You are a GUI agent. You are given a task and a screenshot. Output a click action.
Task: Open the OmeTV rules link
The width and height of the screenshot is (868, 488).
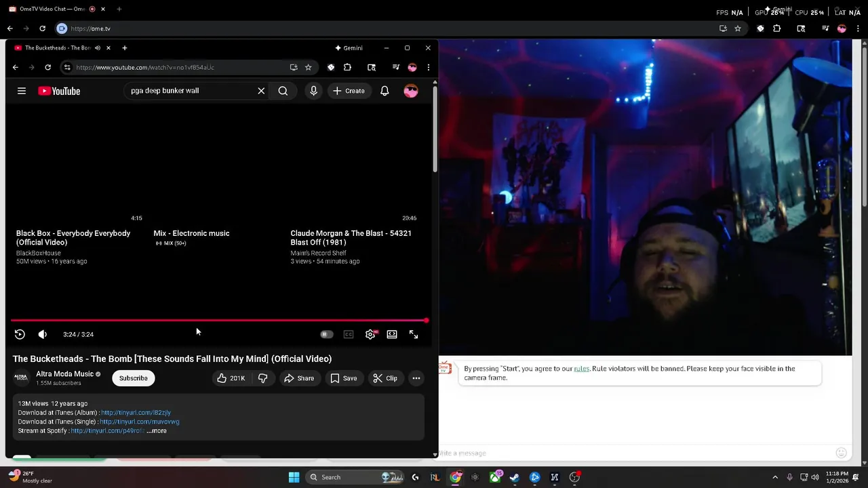tap(582, 369)
